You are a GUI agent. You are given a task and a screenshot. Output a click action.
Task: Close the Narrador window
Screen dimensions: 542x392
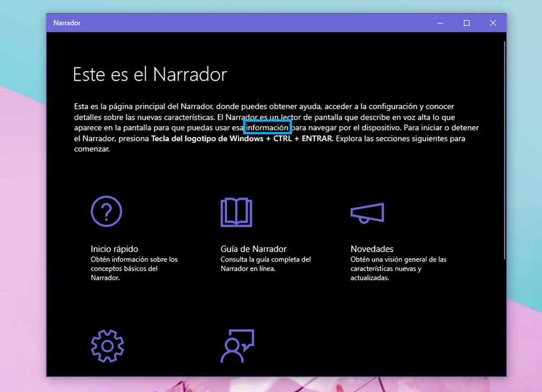coord(493,23)
